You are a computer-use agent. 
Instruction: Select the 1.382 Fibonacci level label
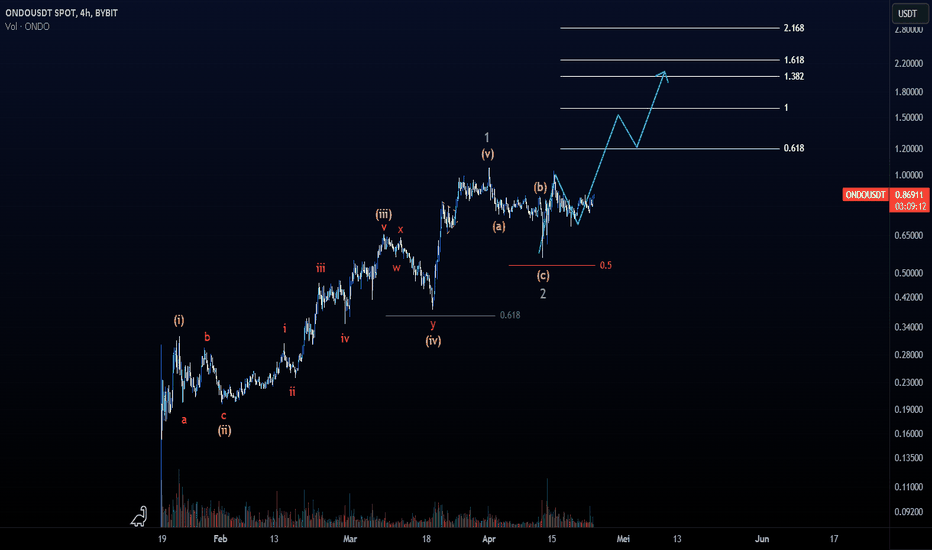pos(794,76)
